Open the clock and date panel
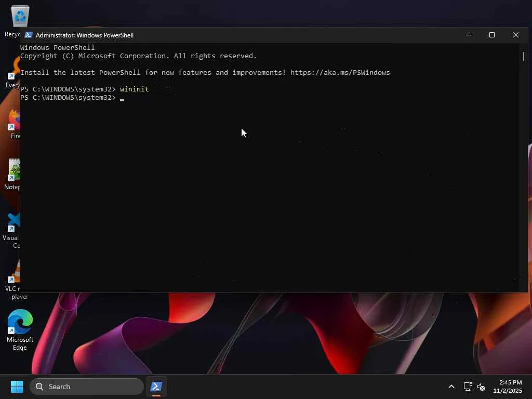The width and height of the screenshot is (532, 399). [x=508, y=387]
